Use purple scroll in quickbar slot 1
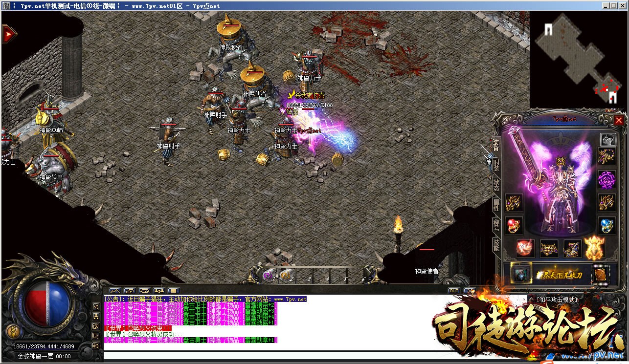Viewport: 629px width, 364px height. [x=269, y=276]
